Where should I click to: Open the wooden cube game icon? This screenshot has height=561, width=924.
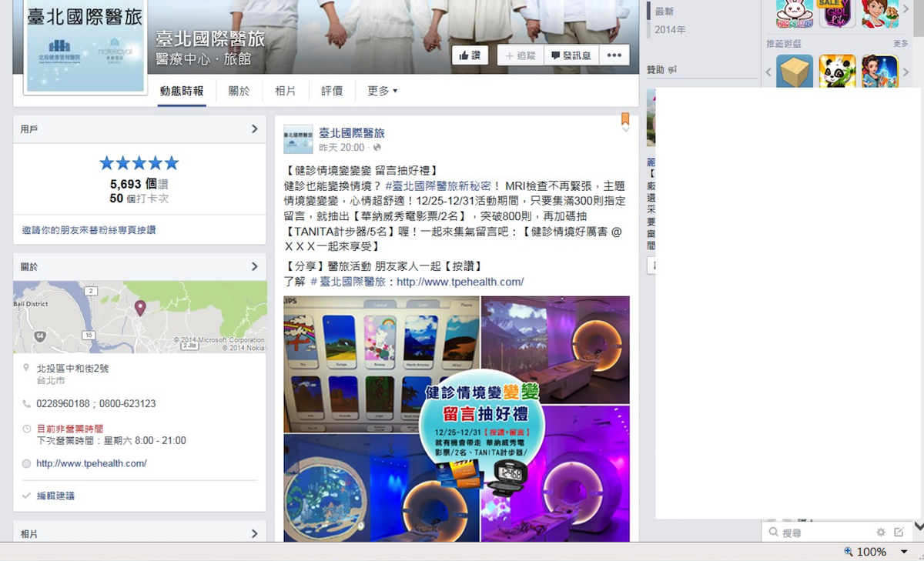coord(795,72)
